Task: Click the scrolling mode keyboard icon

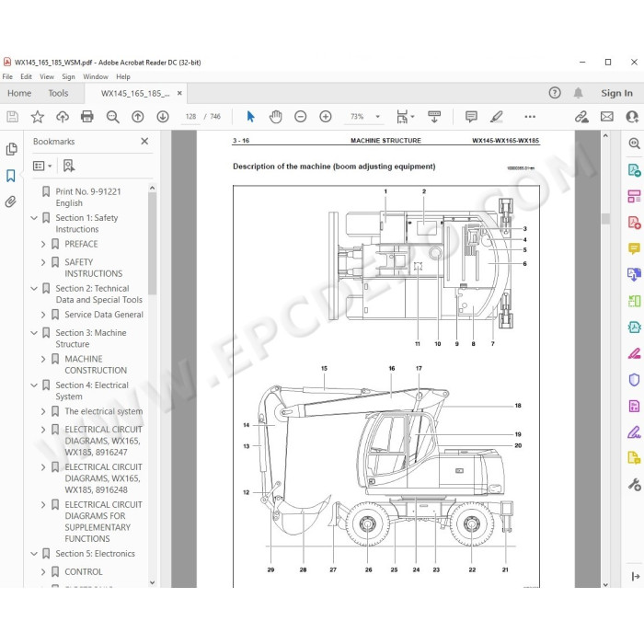Action: (x=434, y=117)
